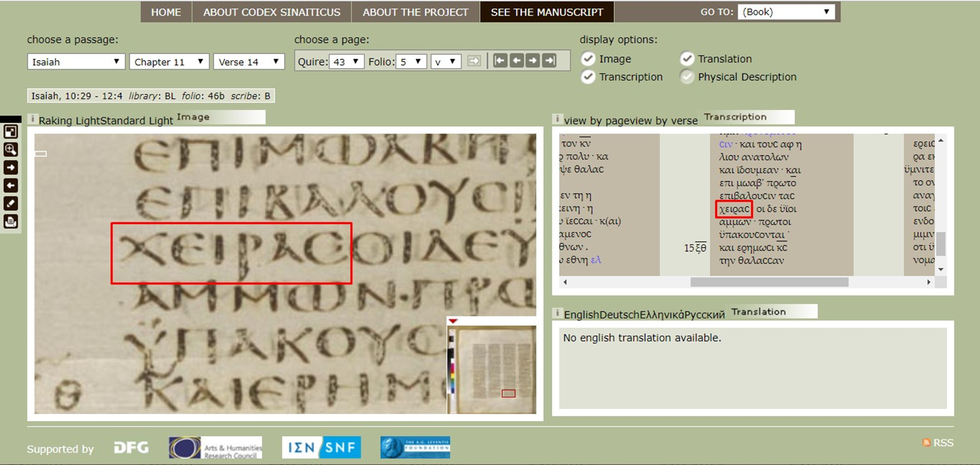Click verse marker 15 in transcription
Image resolution: width=980 pixels, height=465 pixels.
point(689,248)
